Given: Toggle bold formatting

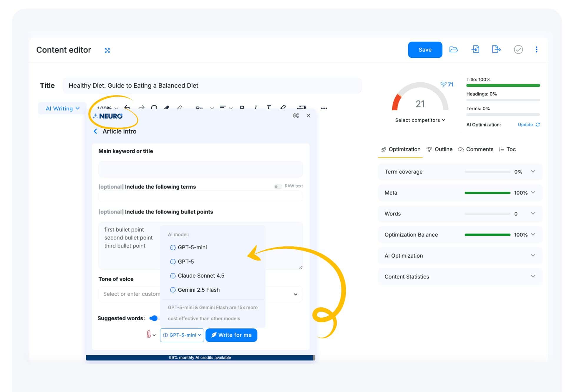Looking at the screenshot, I should [242, 108].
